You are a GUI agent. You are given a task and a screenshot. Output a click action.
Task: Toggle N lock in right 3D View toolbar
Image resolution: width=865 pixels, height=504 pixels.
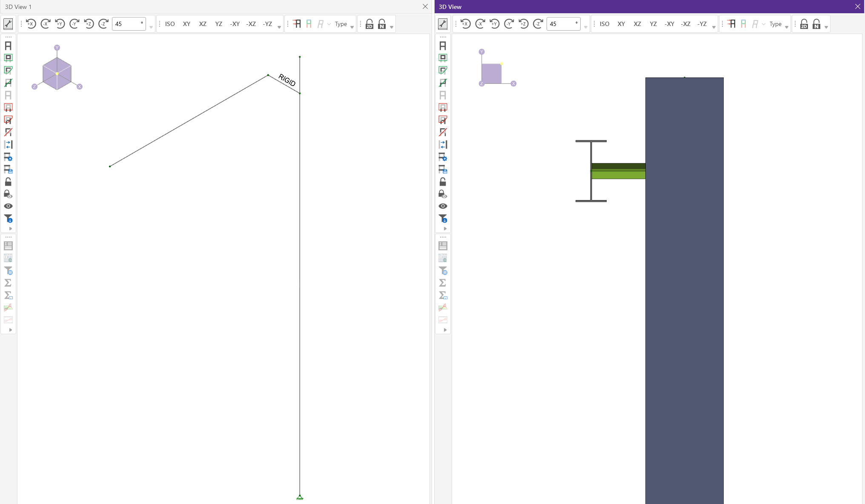pos(816,24)
